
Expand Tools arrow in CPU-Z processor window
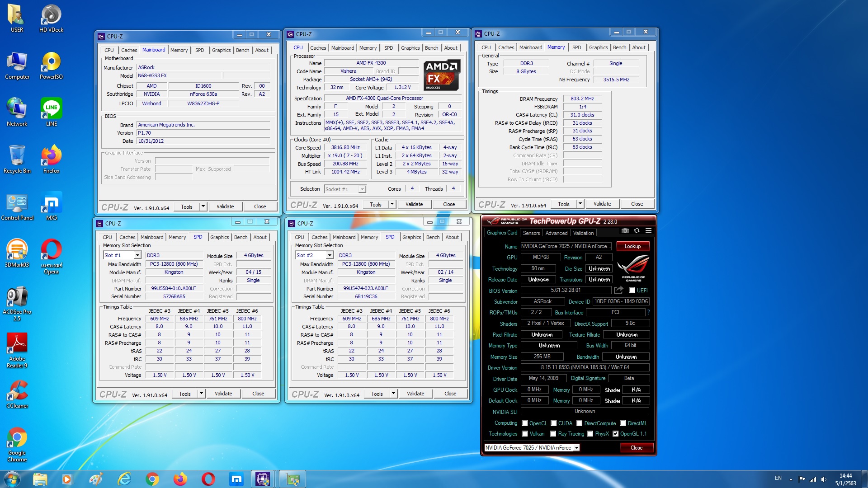point(392,204)
